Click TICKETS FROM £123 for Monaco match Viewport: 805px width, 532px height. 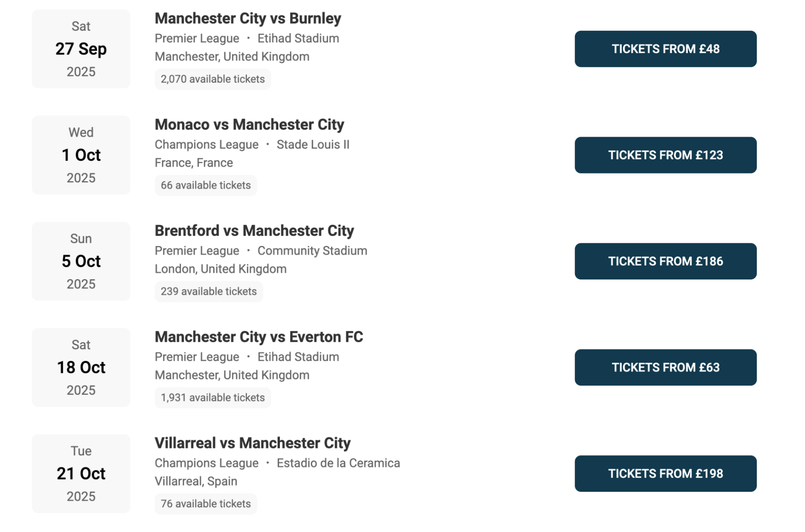click(x=665, y=155)
